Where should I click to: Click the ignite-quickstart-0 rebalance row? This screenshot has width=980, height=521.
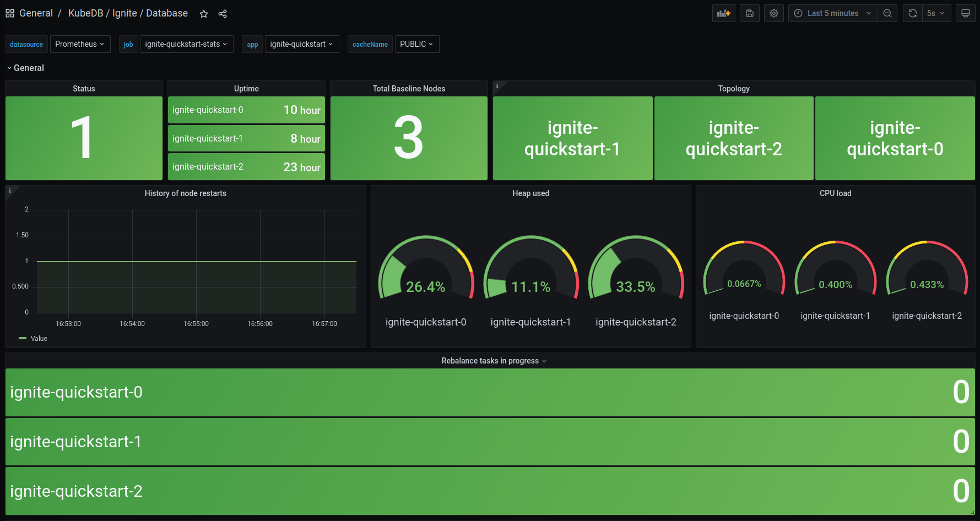(x=490, y=392)
